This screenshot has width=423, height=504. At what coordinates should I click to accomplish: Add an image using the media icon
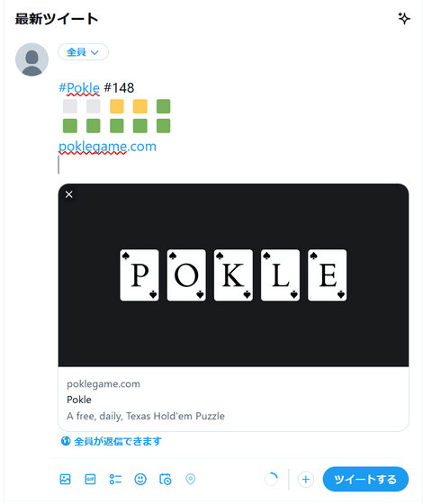[65, 479]
